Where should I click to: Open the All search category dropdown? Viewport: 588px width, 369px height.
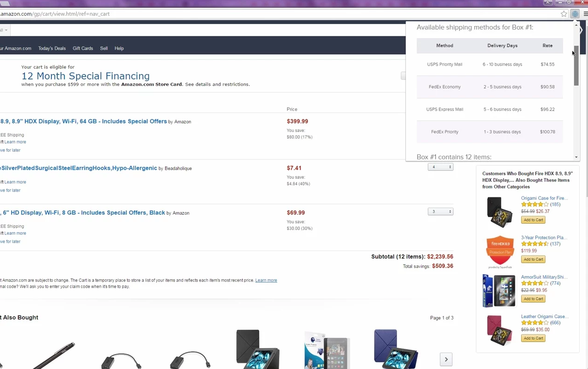click(x=5, y=30)
